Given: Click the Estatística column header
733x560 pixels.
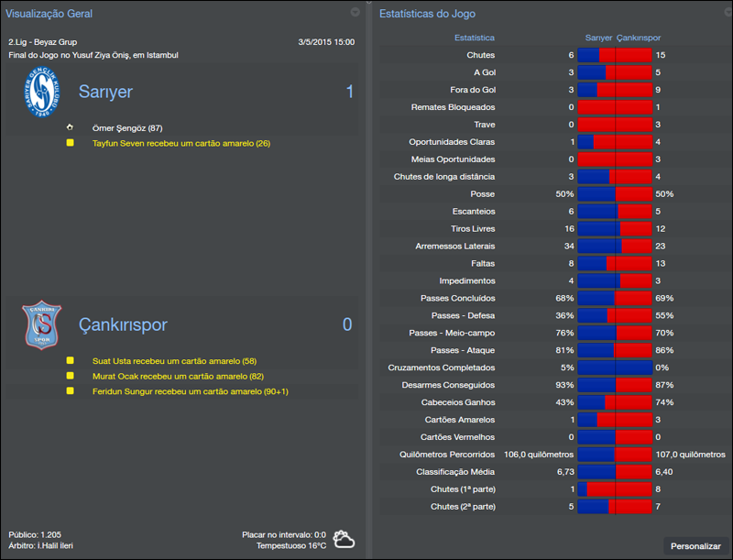Looking at the screenshot, I should pyautogui.click(x=475, y=38).
